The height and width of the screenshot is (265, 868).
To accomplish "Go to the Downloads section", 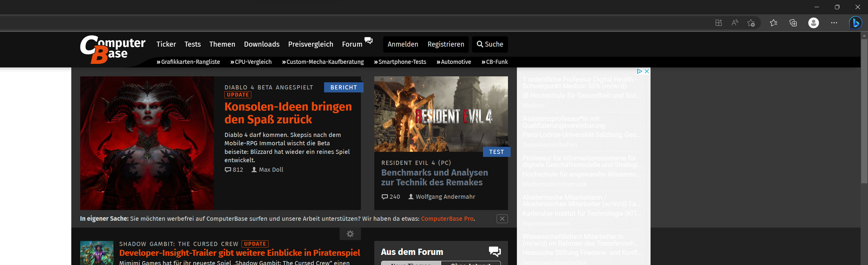I will (261, 44).
